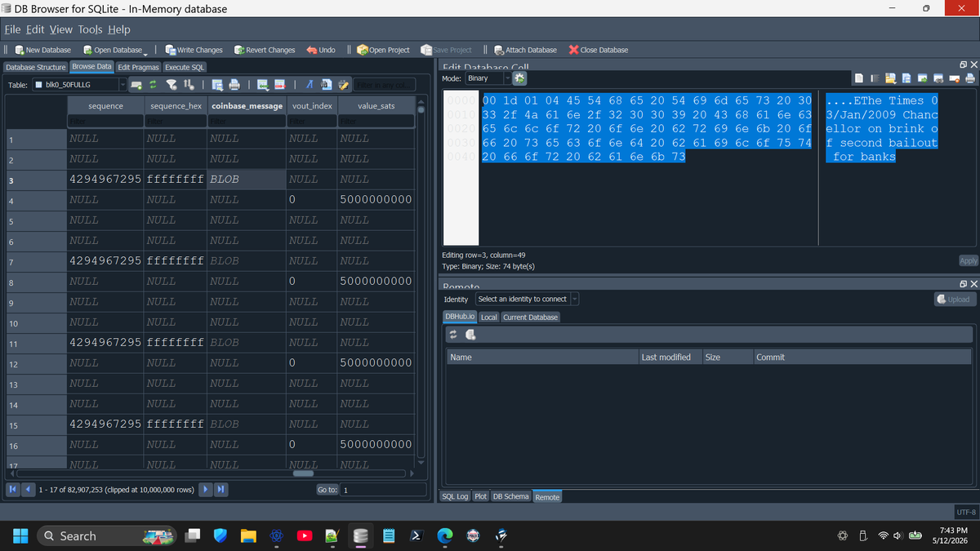Image resolution: width=980 pixels, height=551 pixels.
Task: Click the value_sats column header
Action: coord(376,106)
